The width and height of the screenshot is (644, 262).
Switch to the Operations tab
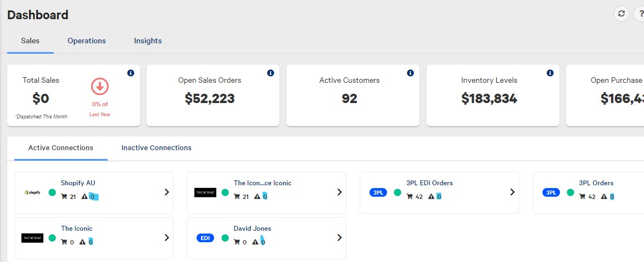point(87,41)
